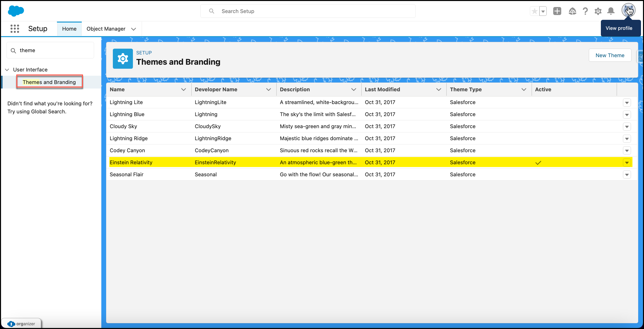The height and width of the screenshot is (329, 644).
Task: Click the Quick Find box containing theme
Action: click(50, 50)
